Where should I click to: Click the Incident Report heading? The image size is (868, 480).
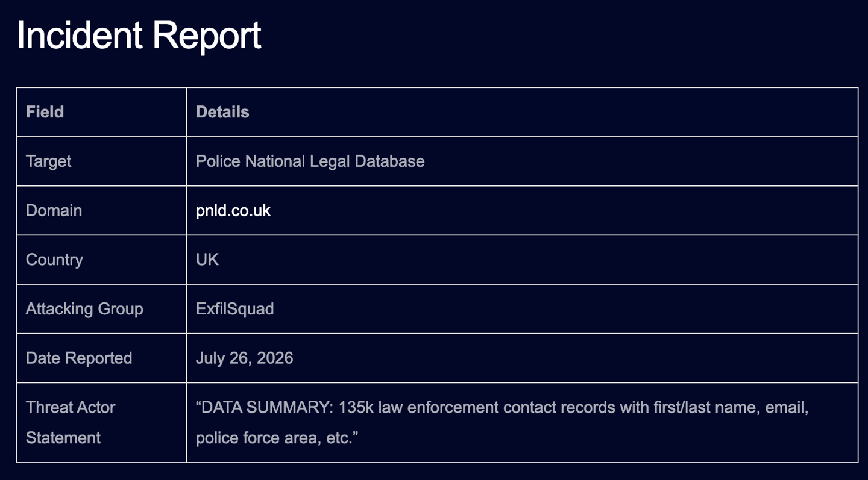139,36
